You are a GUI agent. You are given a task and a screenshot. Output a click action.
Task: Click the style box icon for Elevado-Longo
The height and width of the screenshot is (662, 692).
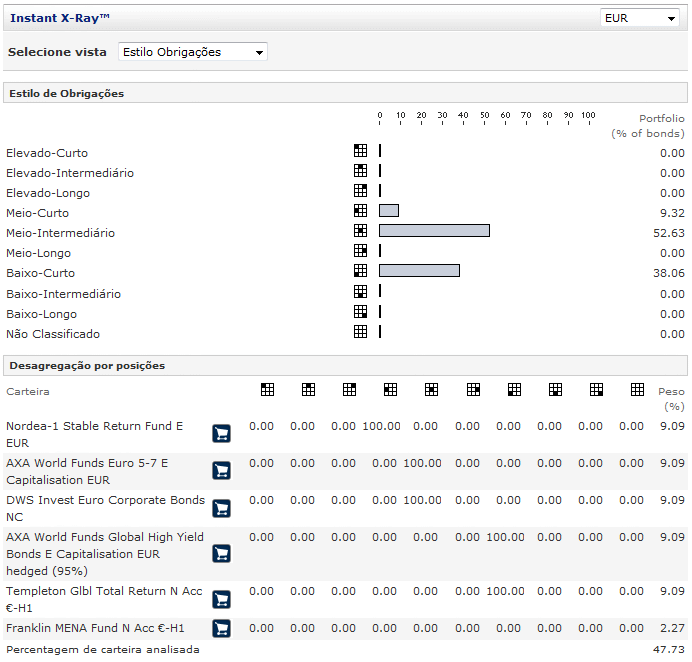point(360,191)
